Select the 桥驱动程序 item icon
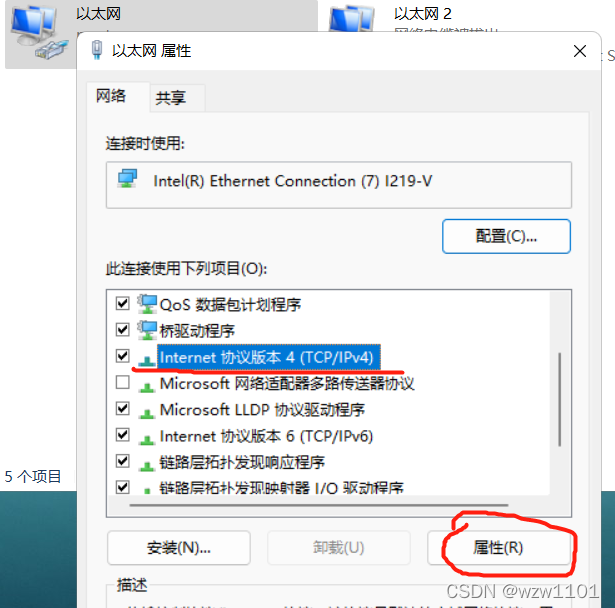The width and height of the screenshot is (615, 608). click(147, 330)
